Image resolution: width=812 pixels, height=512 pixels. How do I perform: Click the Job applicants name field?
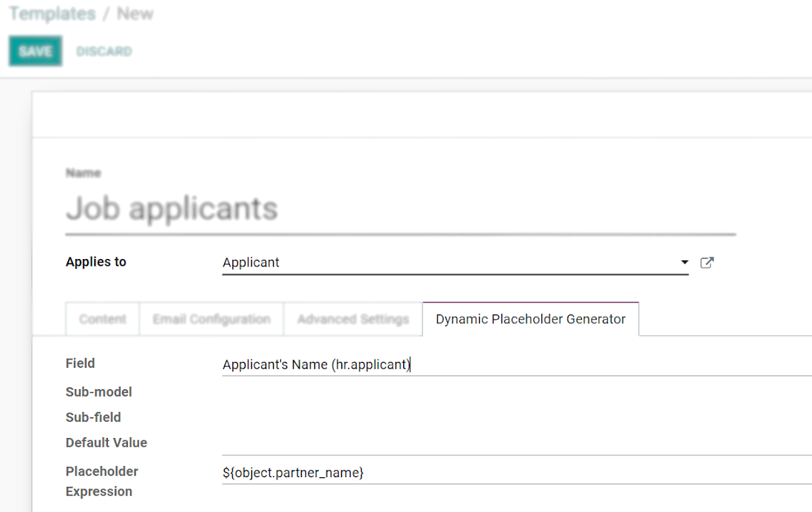point(172,209)
